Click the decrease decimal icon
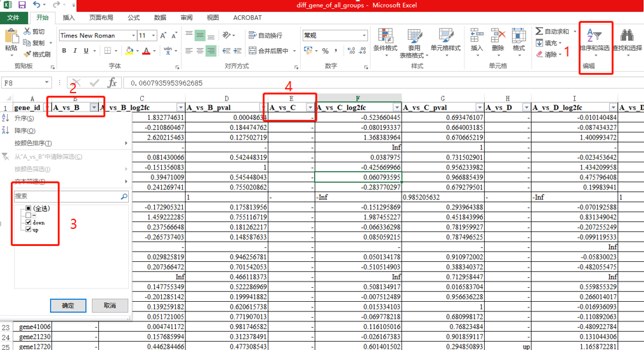 click(362, 51)
